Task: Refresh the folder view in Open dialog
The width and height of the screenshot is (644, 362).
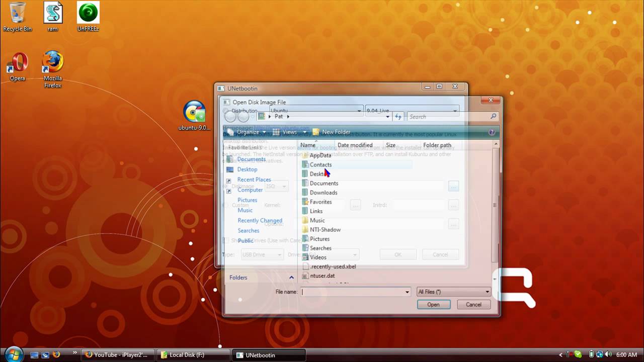Action: coord(398,117)
